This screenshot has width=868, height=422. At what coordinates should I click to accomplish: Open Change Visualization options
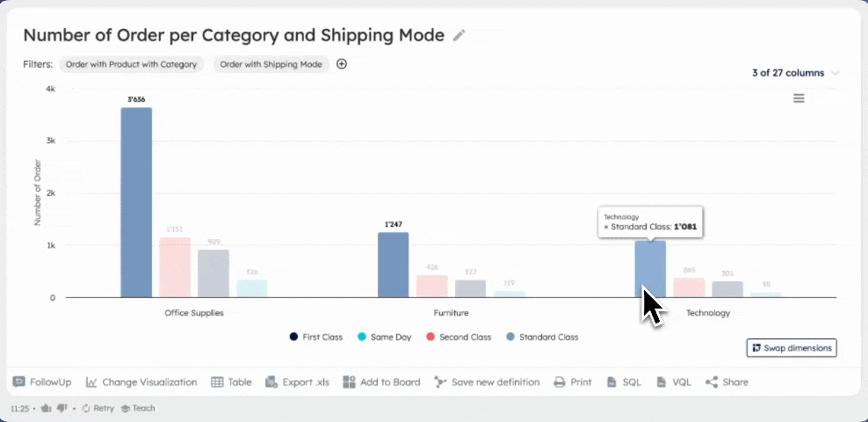pos(141,382)
